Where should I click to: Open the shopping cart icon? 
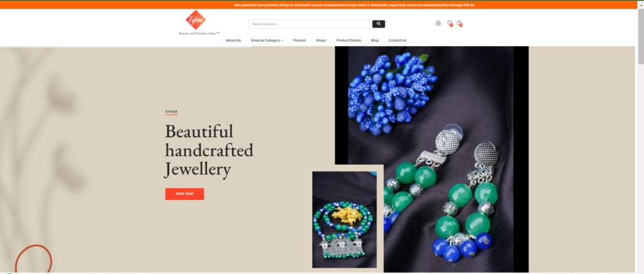[459, 23]
